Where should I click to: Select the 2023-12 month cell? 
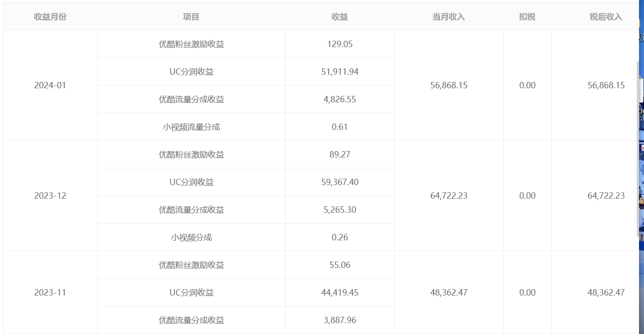point(50,196)
